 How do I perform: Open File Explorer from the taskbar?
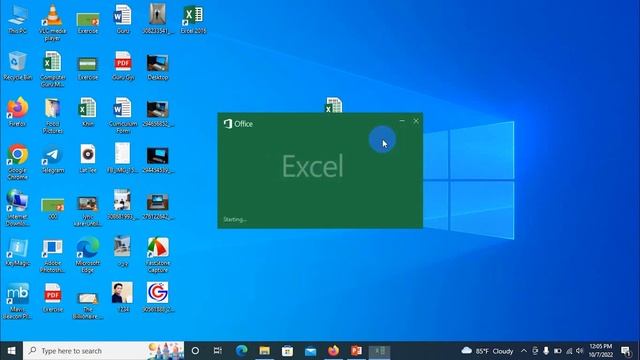(264, 351)
